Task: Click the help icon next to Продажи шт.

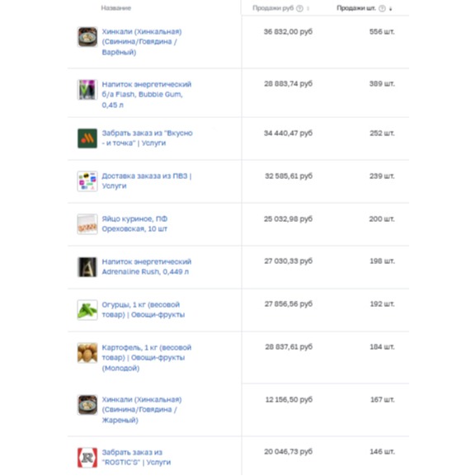Action: pyautogui.click(x=382, y=8)
